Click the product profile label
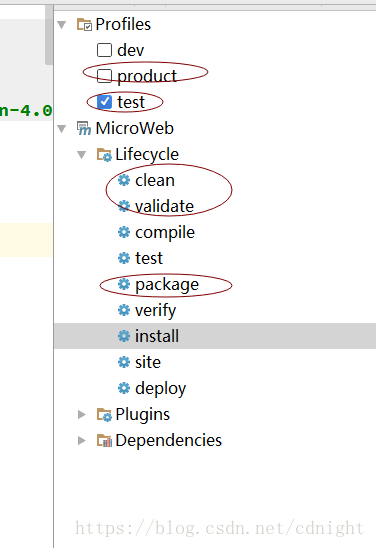 (x=147, y=77)
